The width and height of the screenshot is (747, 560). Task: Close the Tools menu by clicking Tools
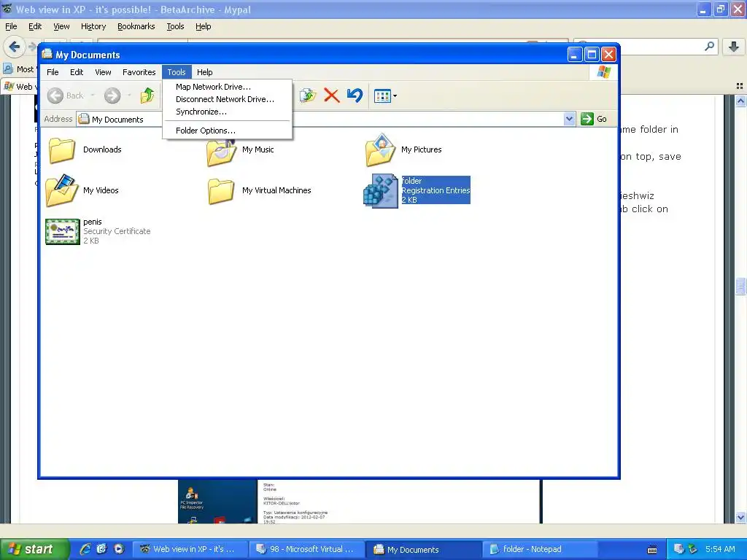click(177, 72)
